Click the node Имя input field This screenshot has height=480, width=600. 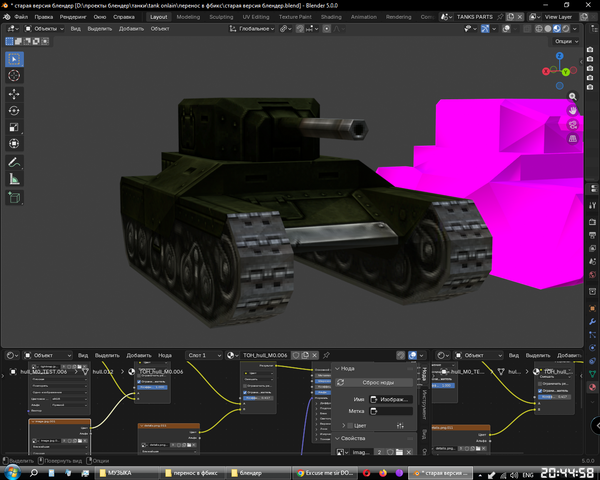391,399
